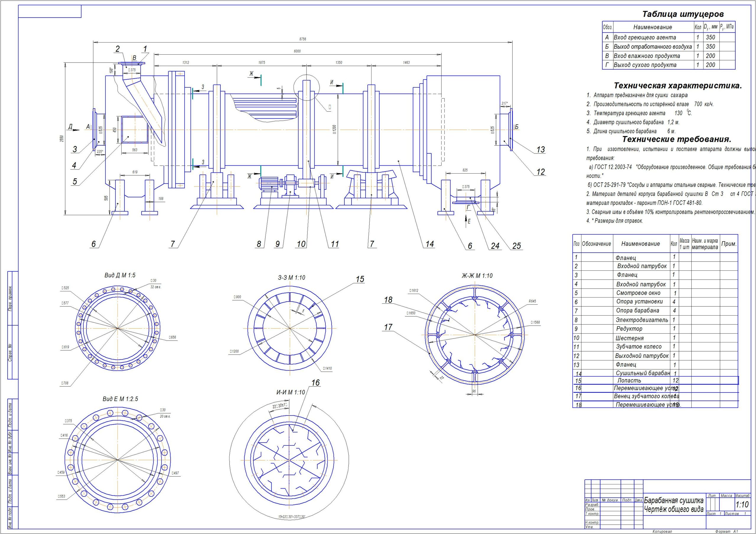Select the 'Редуктор' parts list entry
Image resolution: width=756 pixels, height=534 pixels.
click(629, 329)
